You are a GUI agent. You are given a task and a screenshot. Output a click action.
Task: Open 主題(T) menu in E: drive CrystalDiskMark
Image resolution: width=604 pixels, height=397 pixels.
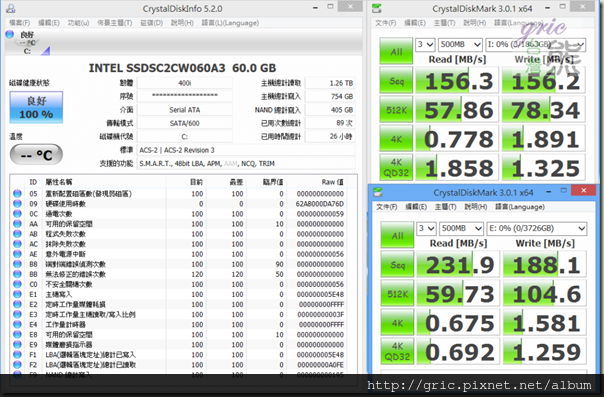coord(445,207)
